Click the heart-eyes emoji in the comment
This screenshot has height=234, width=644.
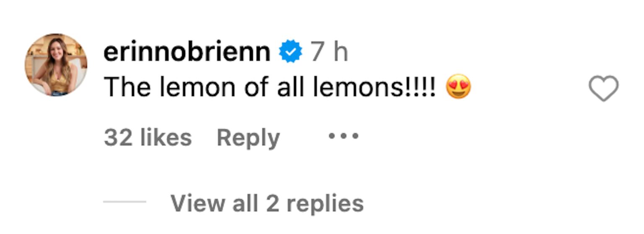(x=458, y=87)
